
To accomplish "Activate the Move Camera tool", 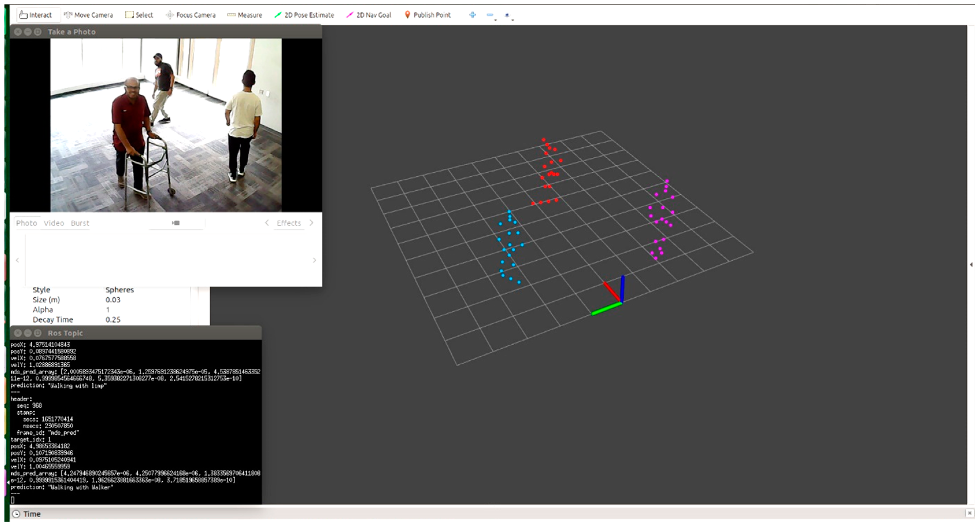I will 88,15.
